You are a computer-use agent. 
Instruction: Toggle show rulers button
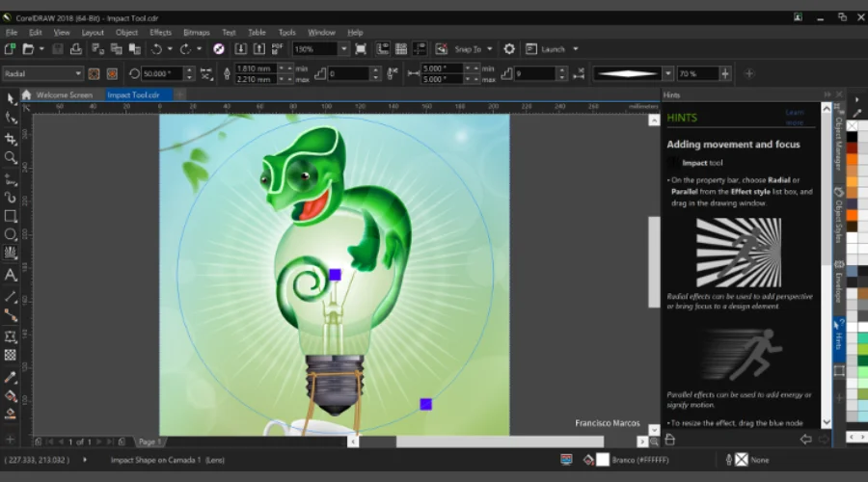(x=383, y=49)
